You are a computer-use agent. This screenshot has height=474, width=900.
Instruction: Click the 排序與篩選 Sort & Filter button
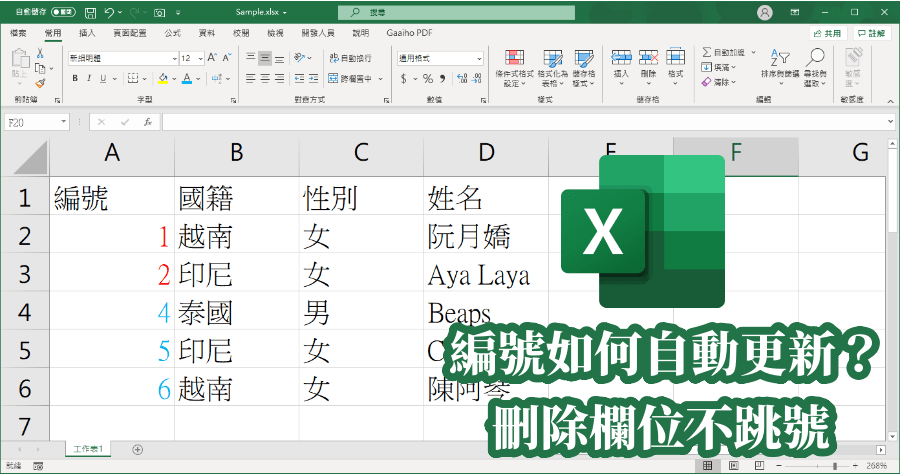[x=780, y=68]
